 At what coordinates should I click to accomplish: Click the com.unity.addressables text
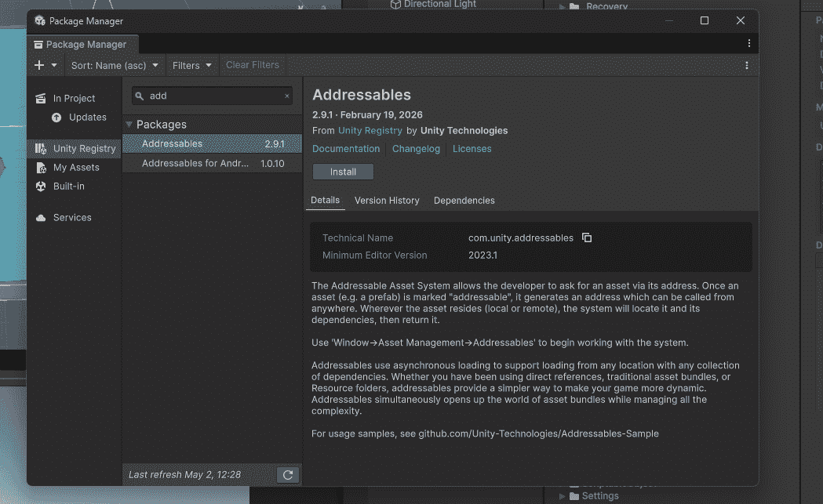(521, 238)
